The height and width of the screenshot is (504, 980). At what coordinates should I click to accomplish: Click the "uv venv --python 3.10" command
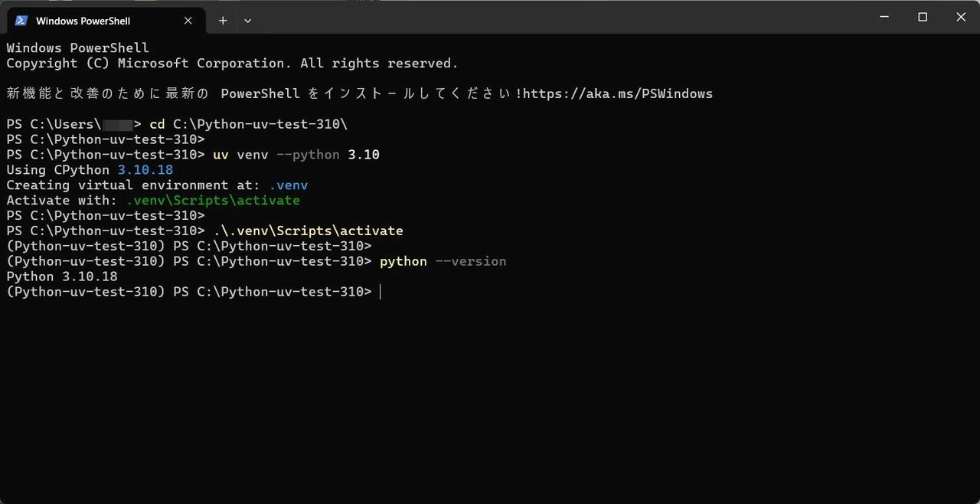(296, 155)
